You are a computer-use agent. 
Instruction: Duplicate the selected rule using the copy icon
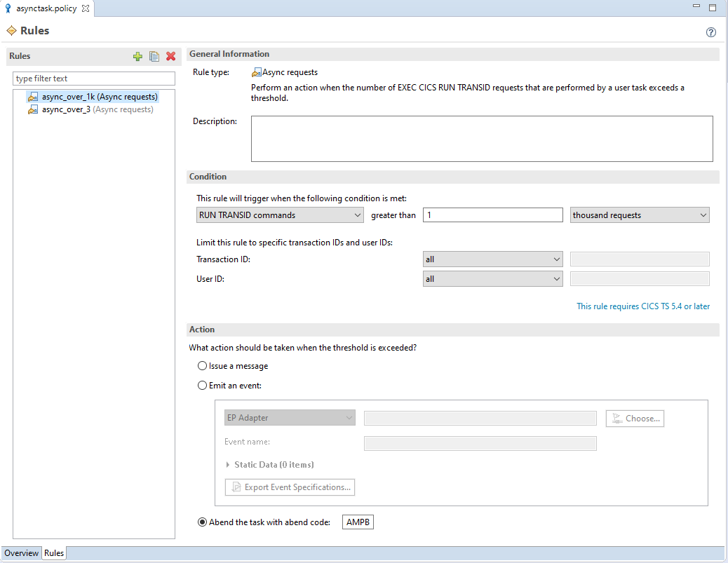(154, 56)
